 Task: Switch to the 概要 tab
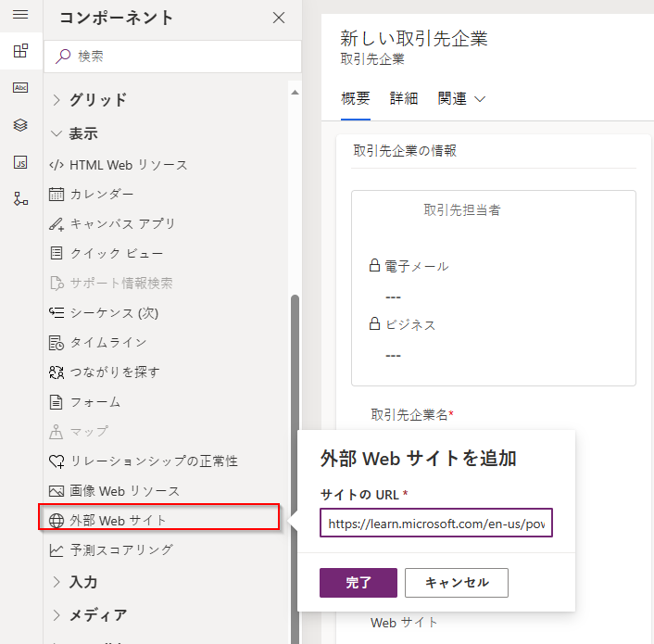click(x=356, y=99)
